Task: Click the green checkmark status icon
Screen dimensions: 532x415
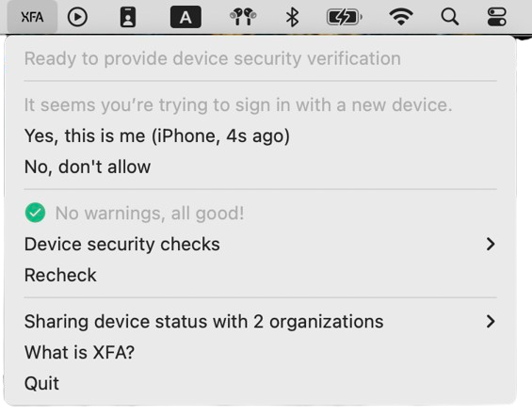Action: pyautogui.click(x=35, y=213)
